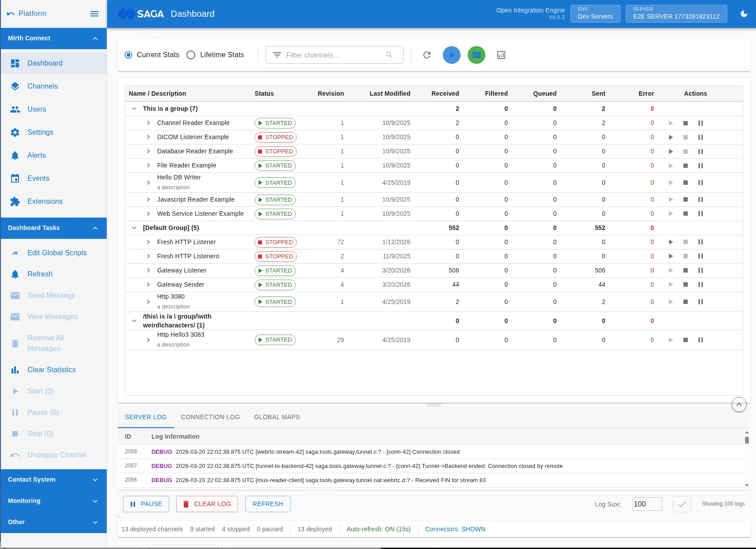Open the Channels section in sidebar
The image size is (756, 549).
(x=43, y=86)
